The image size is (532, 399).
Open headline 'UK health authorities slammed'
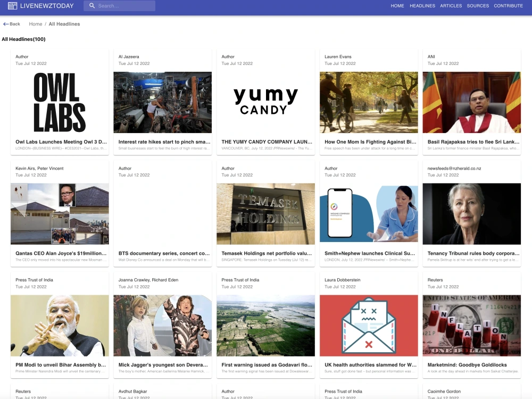370,365
